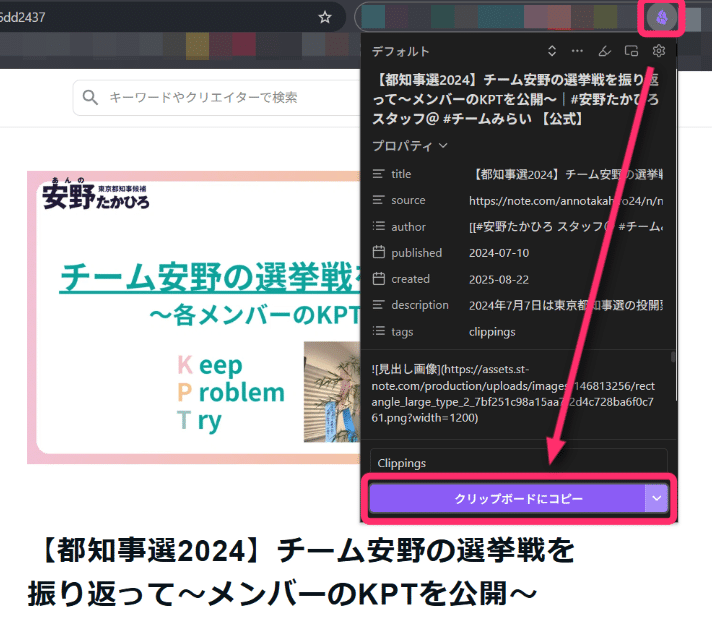Activate the highlighter pen icon
Viewport: 712px width, 619px height.
(604, 51)
